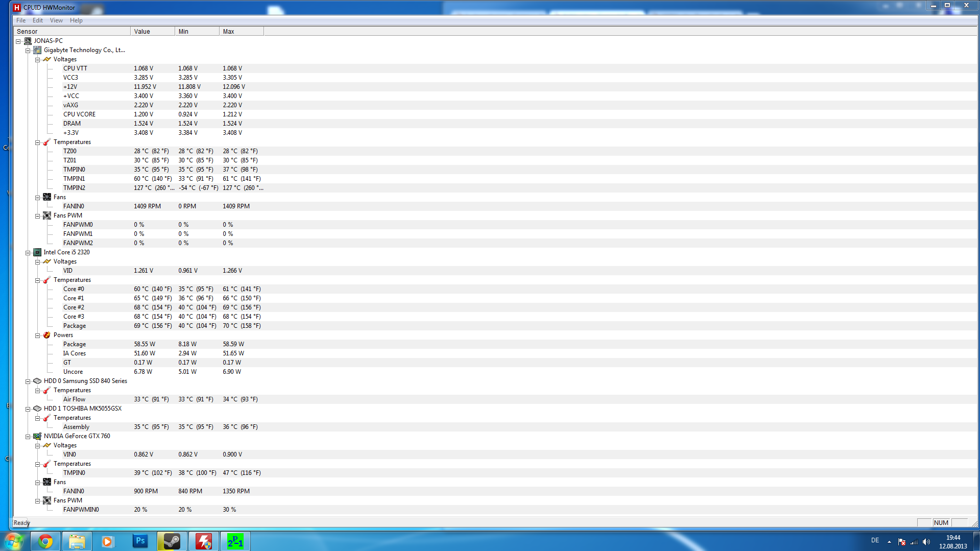Image resolution: width=980 pixels, height=551 pixels.
Task: Collapse the Gigabyte Temperatures group
Action: tap(37, 142)
